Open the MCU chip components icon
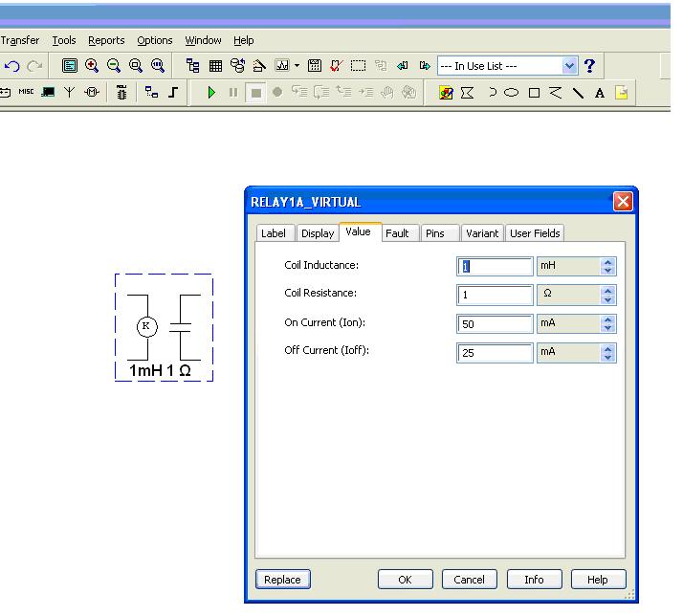This screenshot has width=683, height=616. 122,93
